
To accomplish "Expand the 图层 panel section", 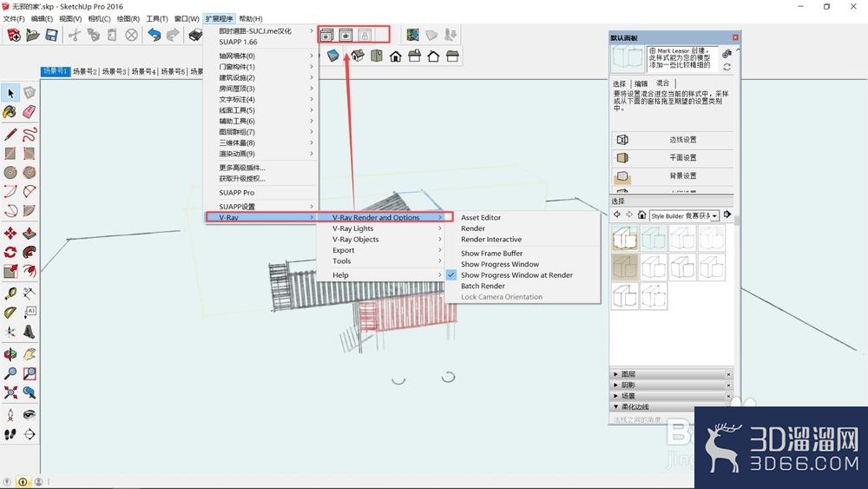I will (x=674, y=374).
